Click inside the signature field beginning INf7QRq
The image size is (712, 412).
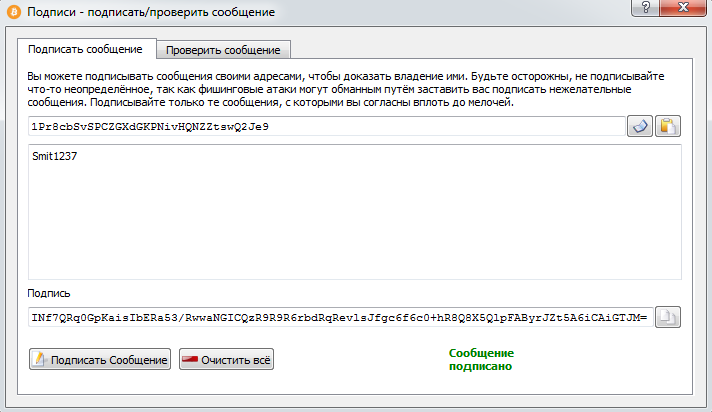click(340, 317)
